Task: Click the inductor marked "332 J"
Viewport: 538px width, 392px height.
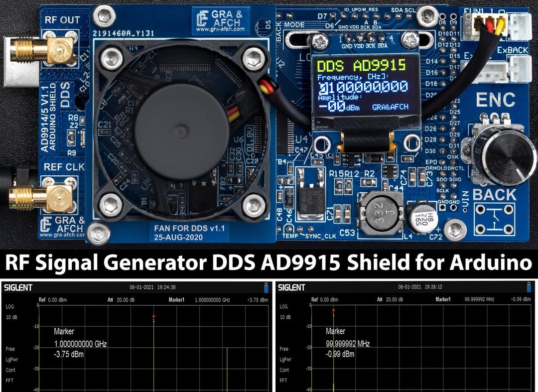Action: pyautogui.click(x=381, y=213)
